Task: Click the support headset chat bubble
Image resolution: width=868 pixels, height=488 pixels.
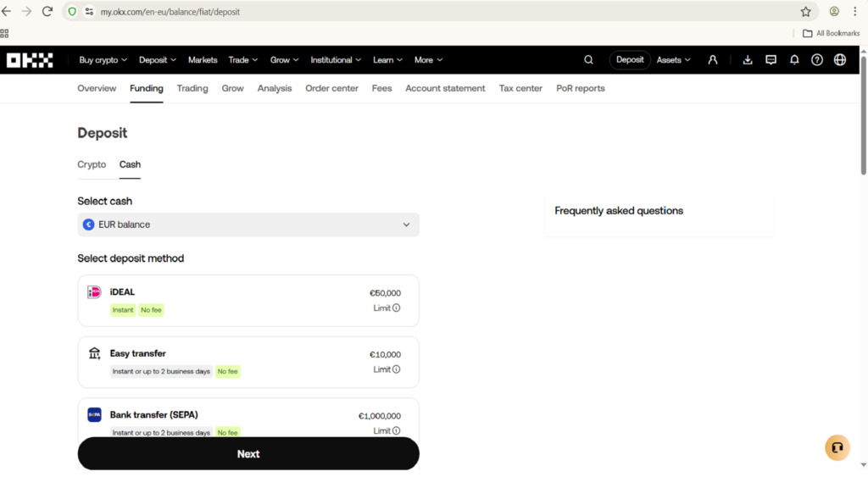Action: (x=837, y=447)
